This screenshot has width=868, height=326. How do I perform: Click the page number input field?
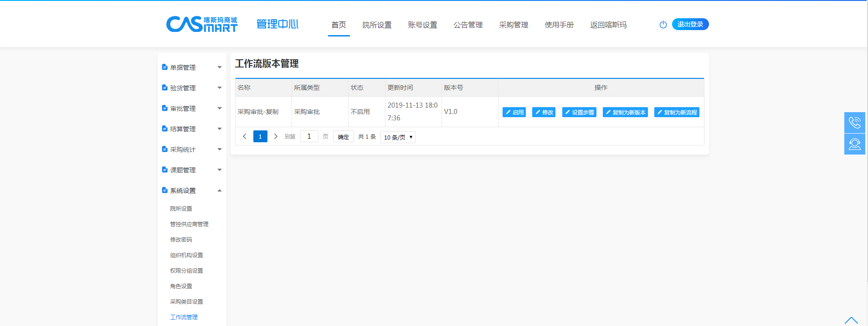coord(309,136)
